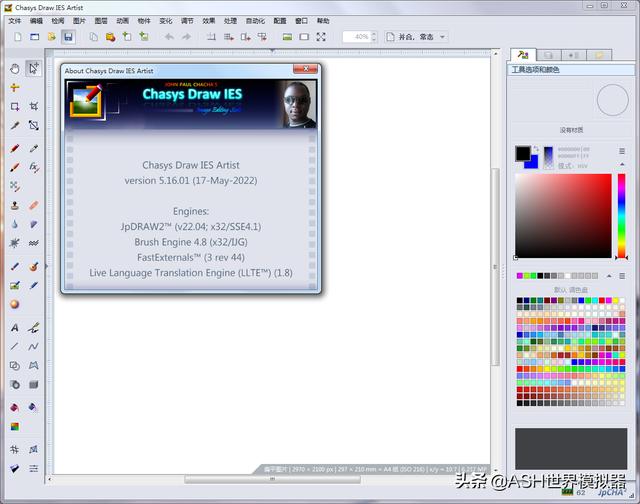Select the eraser tool

[34, 205]
